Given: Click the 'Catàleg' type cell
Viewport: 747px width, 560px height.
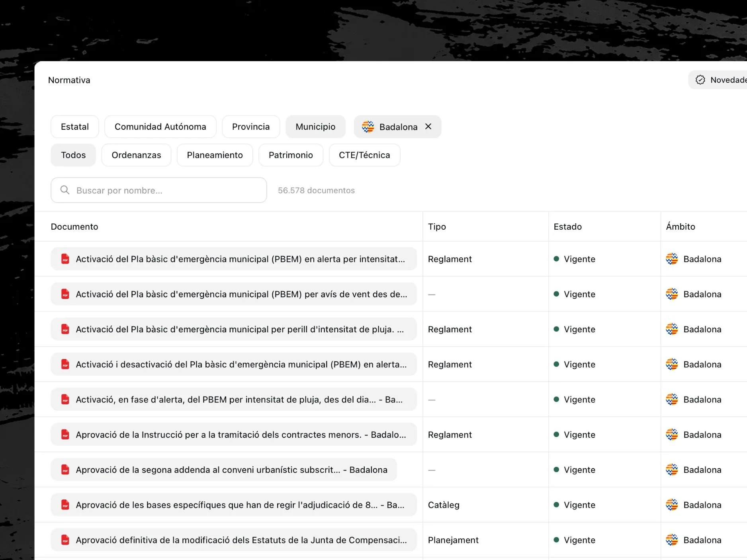Looking at the screenshot, I should 444,505.
